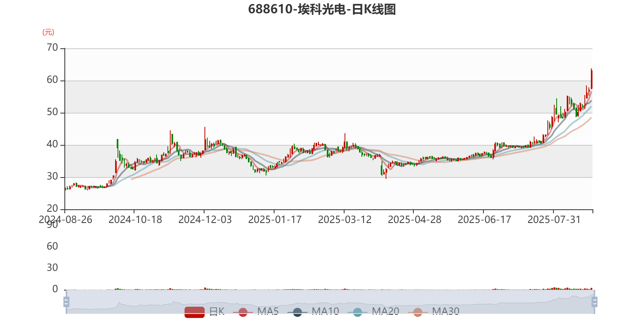Toggle the MA30 line in the legend
The height and width of the screenshot is (322, 644).
[433, 312]
